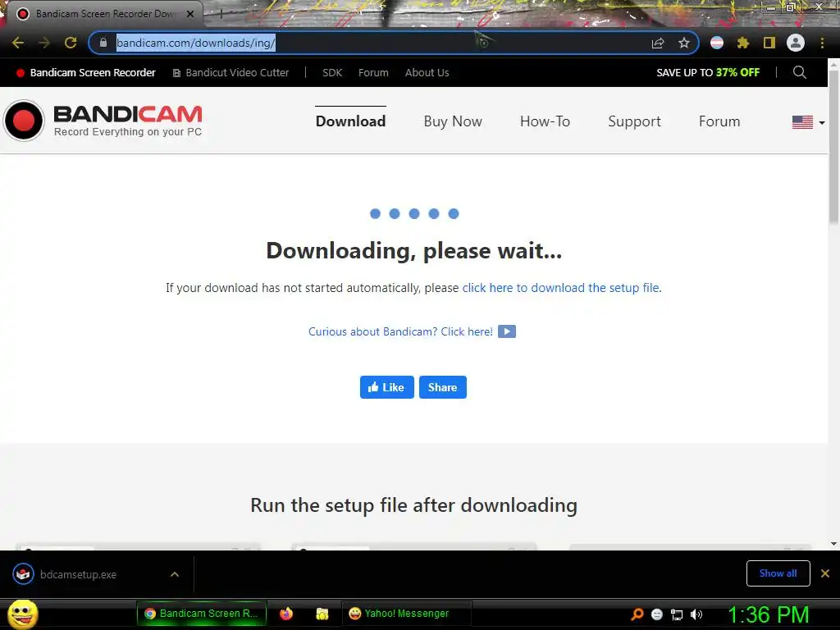Open the Chrome profile avatar
Screen dimensions: 840x630
click(796, 43)
